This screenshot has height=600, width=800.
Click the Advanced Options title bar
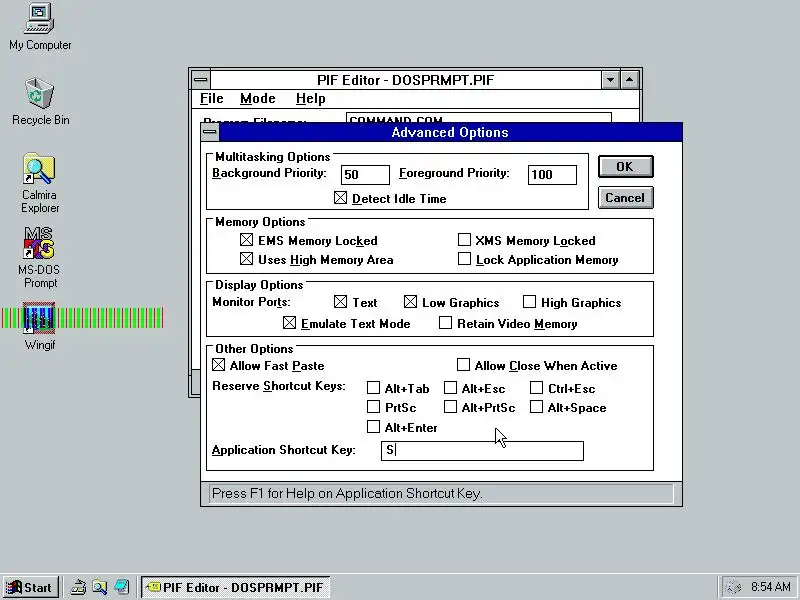pyautogui.click(x=450, y=132)
